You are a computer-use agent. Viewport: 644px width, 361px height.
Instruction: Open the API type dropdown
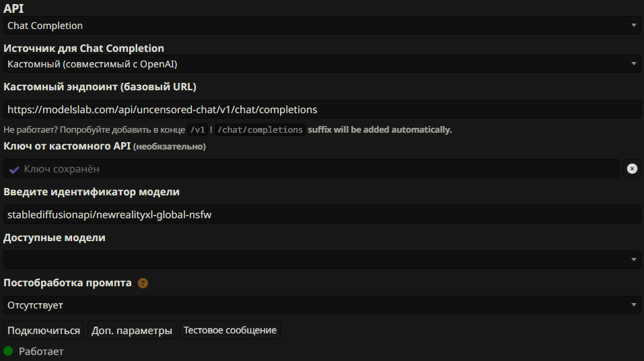tap(321, 26)
